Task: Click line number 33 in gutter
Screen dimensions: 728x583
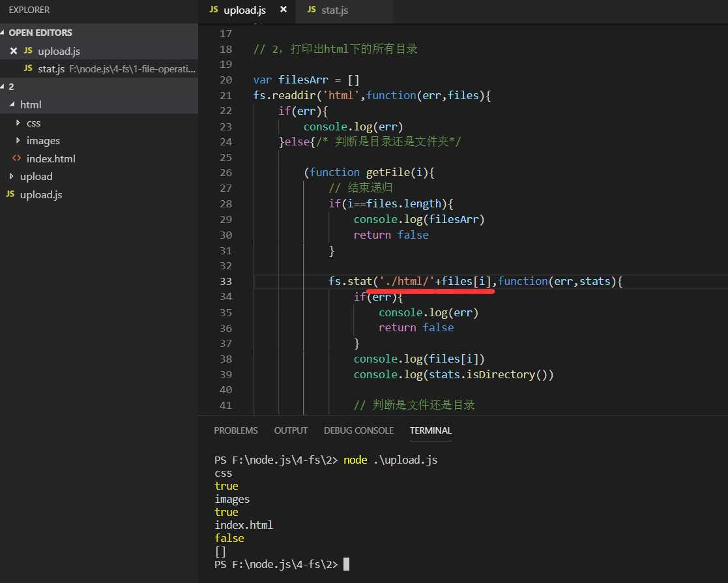Action: (x=226, y=282)
